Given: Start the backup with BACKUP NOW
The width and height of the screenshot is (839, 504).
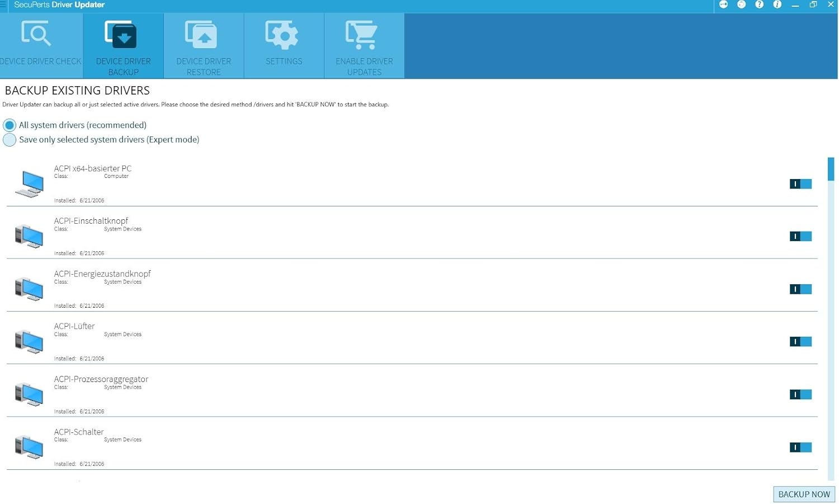Looking at the screenshot, I should 804,494.
